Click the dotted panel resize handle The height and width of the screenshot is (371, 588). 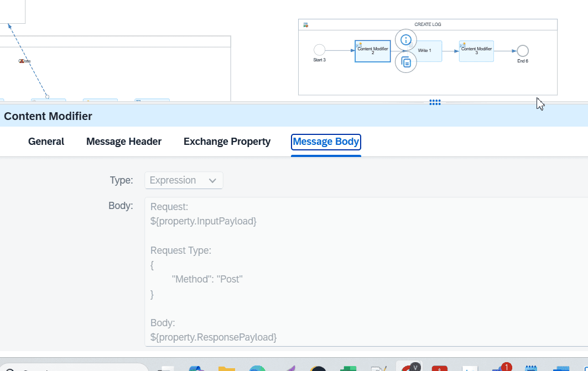[435, 102]
